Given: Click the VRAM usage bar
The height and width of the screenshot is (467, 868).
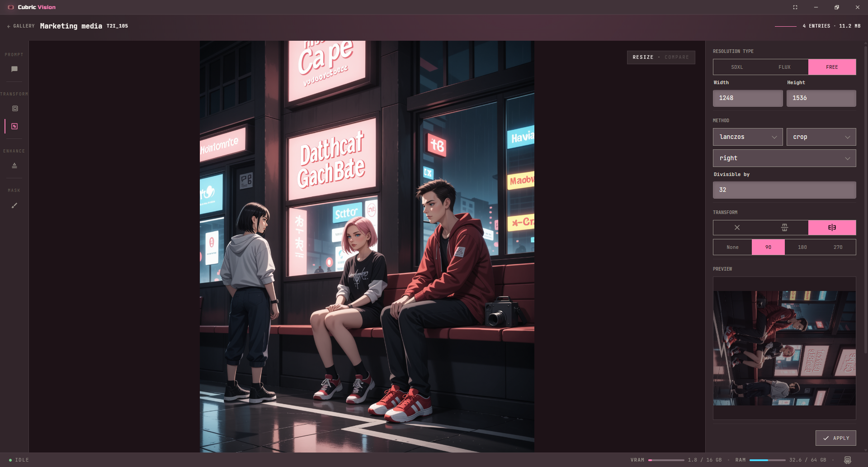Looking at the screenshot, I should coord(666,460).
